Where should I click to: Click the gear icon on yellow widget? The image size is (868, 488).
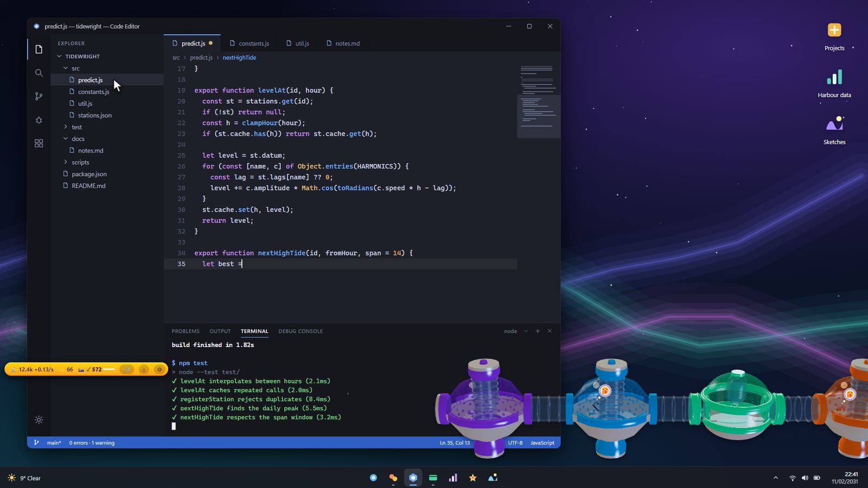point(159,369)
